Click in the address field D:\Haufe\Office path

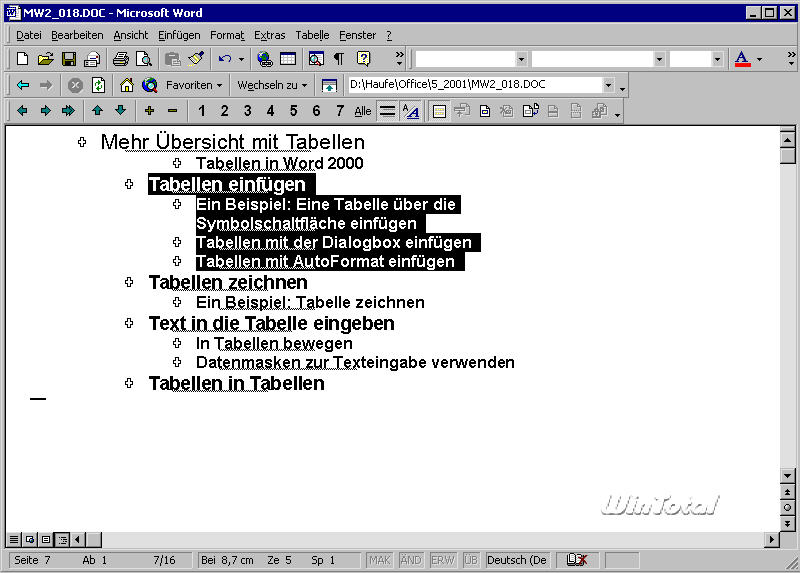474,85
